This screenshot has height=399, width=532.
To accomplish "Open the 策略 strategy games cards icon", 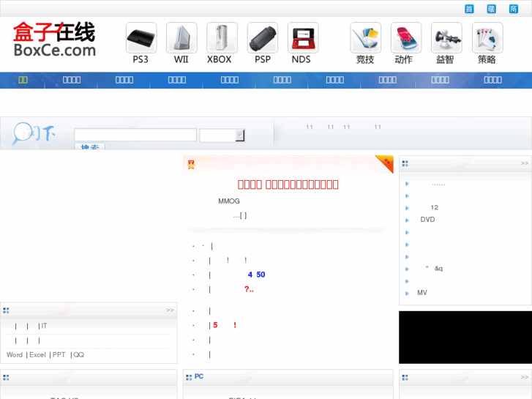I will (487, 38).
